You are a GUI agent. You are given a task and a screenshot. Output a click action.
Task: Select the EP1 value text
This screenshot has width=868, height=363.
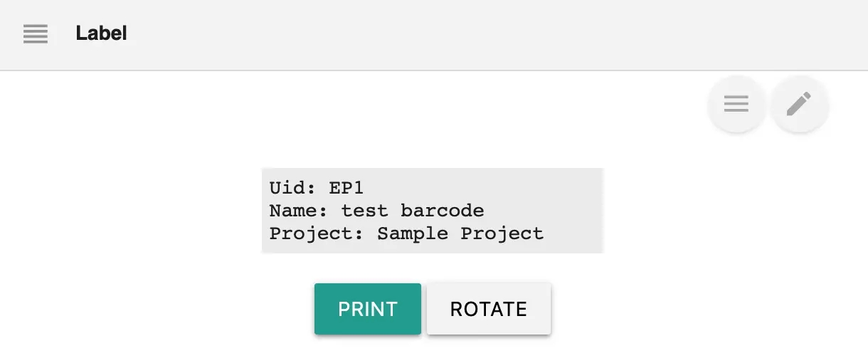click(346, 188)
